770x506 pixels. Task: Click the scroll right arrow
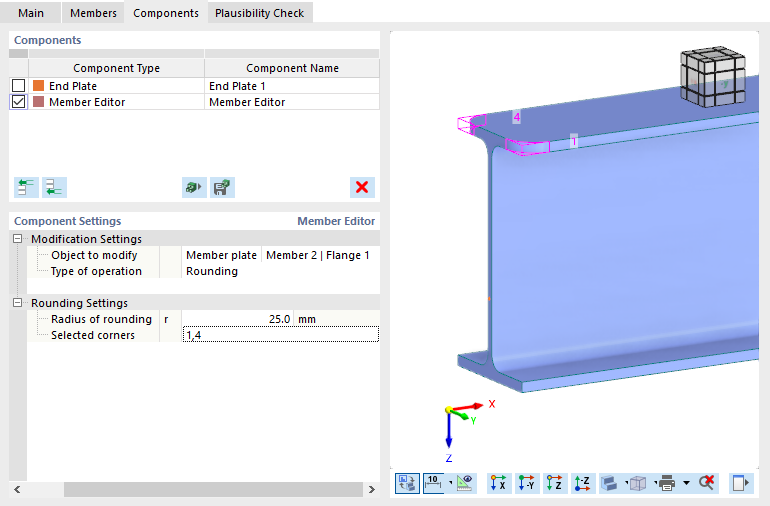pos(372,489)
